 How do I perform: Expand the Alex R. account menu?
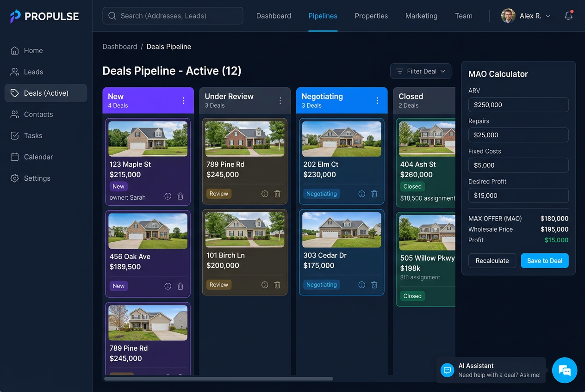pyautogui.click(x=526, y=16)
